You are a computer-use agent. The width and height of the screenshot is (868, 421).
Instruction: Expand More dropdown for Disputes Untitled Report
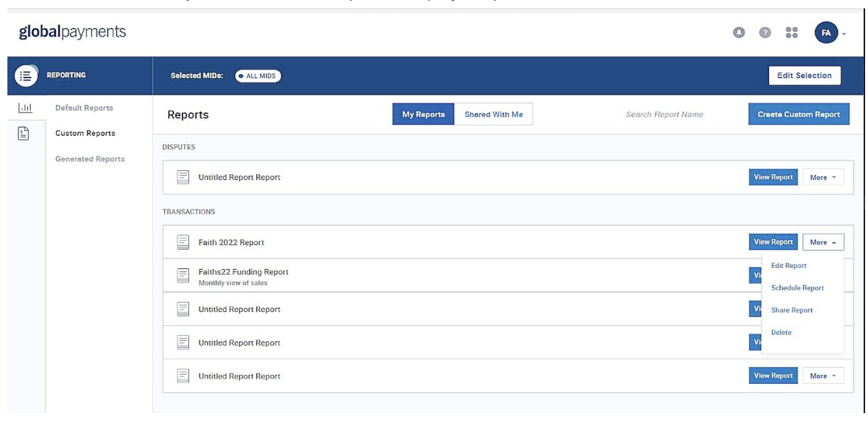click(x=823, y=178)
